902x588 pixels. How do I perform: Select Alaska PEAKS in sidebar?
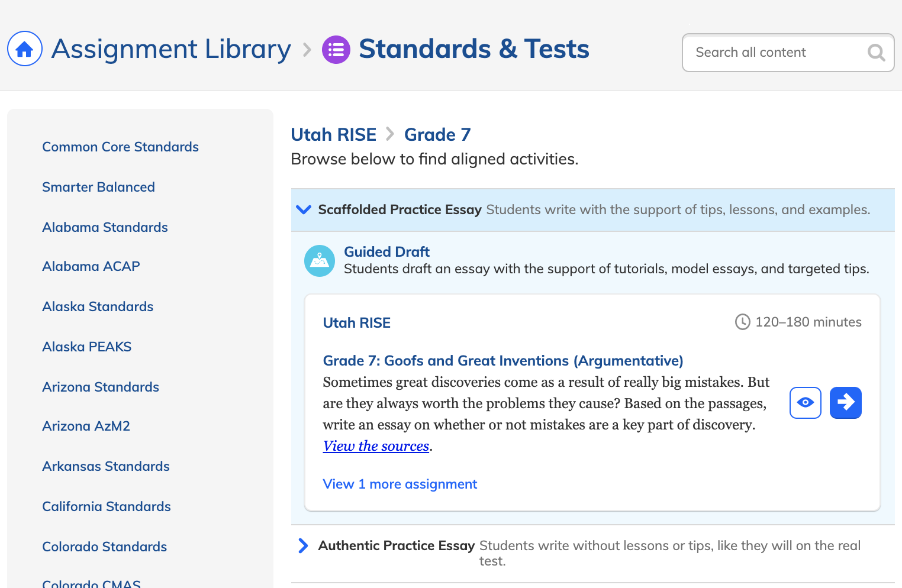click(x=87, y=347)
